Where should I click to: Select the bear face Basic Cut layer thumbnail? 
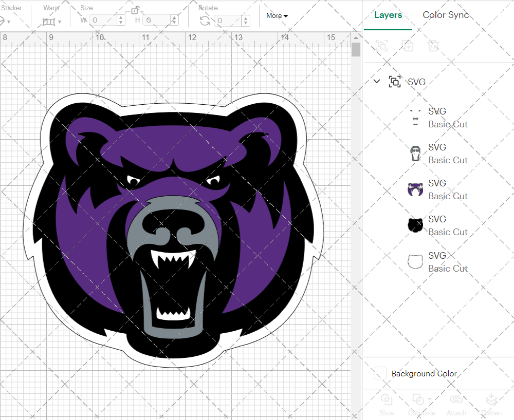coord(415,224)
